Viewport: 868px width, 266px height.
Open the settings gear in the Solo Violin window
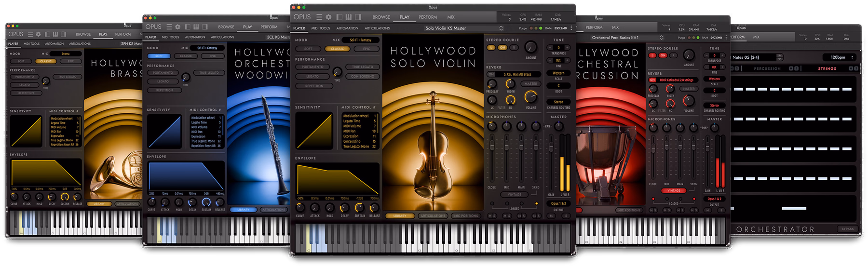pyautogui.click(x=328, y=17)
